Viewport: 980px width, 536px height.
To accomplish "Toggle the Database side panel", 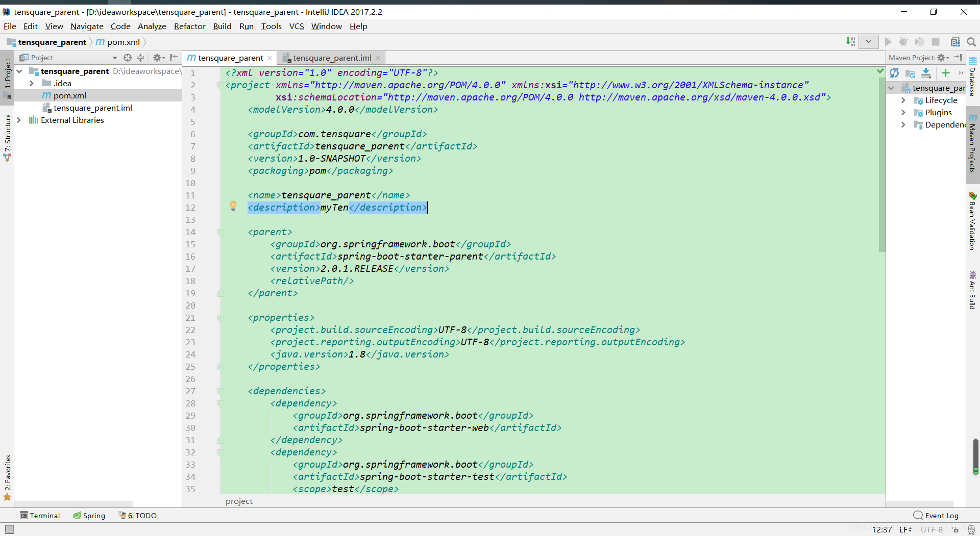I will coord(973,76).
